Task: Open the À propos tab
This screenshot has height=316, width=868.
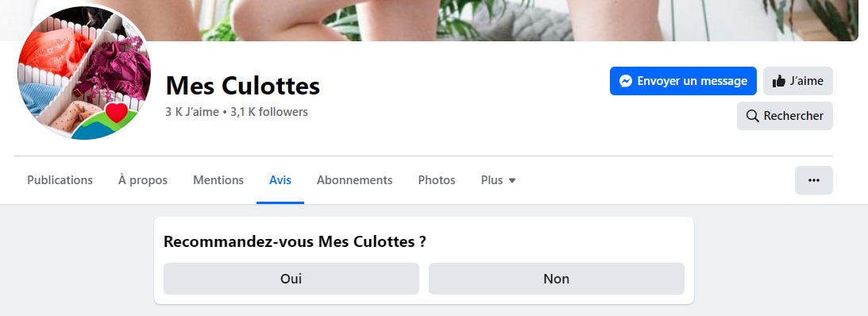Action: click(x=143, y=180)
